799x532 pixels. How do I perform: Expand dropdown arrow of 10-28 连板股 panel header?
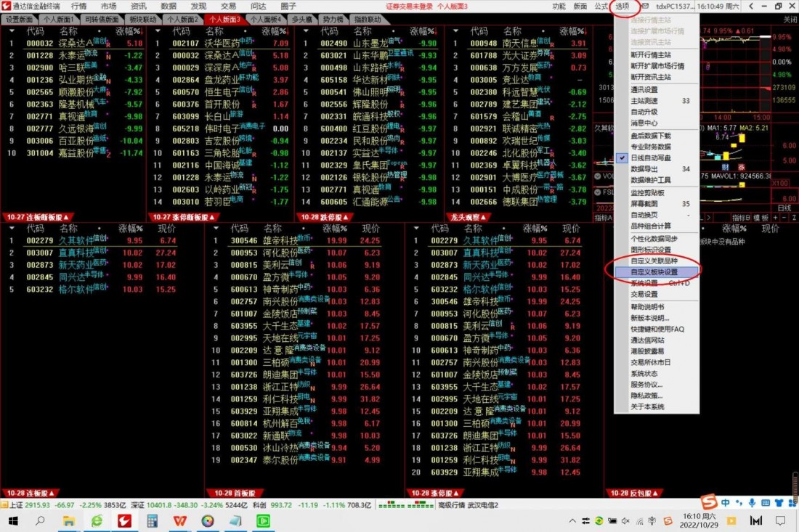(12, 229)
